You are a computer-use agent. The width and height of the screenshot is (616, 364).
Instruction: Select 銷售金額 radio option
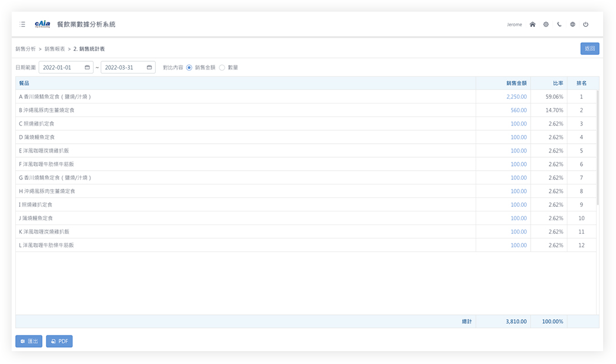(189, 67)
